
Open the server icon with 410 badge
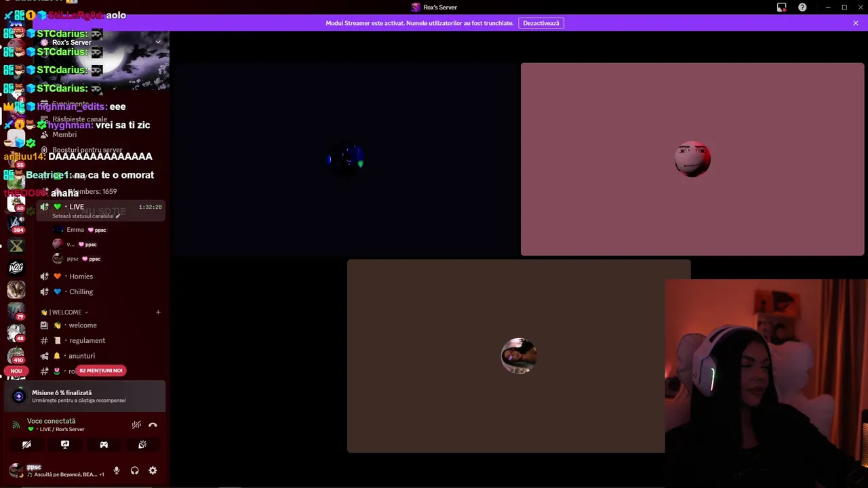pos(16,355)
